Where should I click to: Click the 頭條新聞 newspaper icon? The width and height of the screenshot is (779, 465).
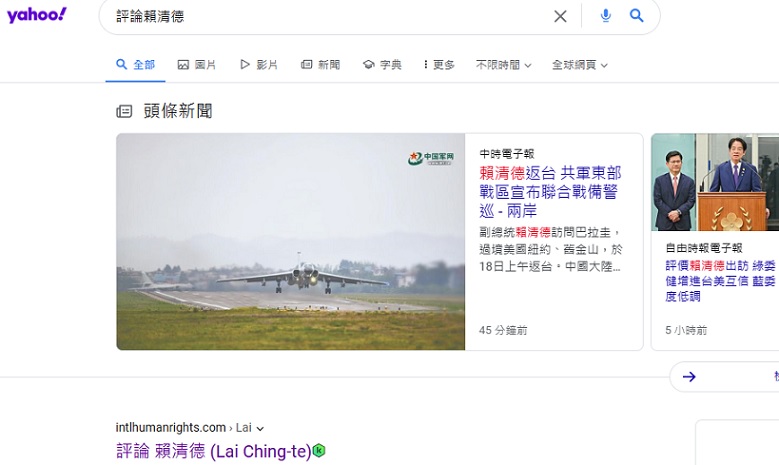tap(124, 111)
